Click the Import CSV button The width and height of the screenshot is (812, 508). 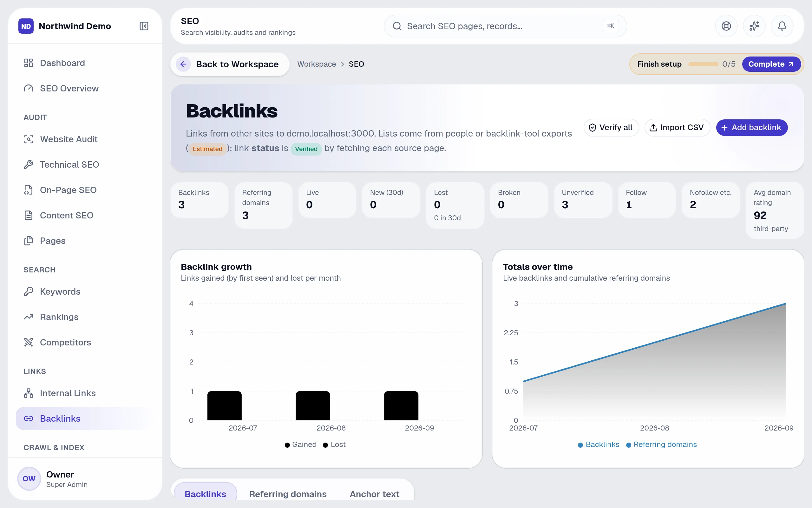677,128
